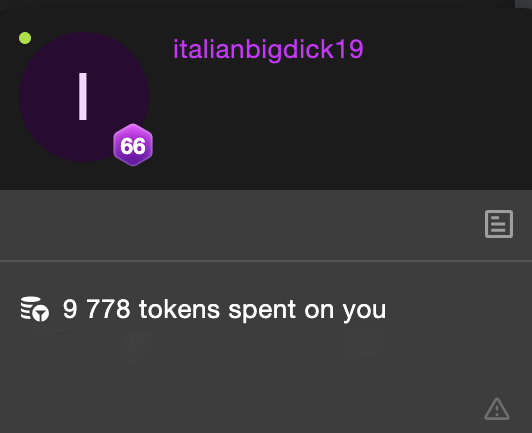The image size is (532, 433).
Task: Click the "spent on you" text
Action: pyautogui.click(x=307, y=310)
